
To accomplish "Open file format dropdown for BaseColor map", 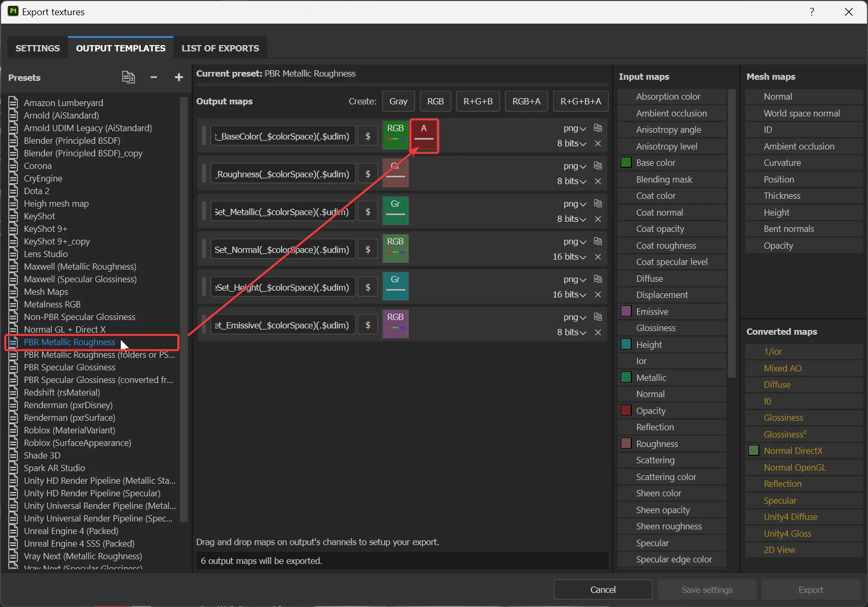I will [575, 129].
